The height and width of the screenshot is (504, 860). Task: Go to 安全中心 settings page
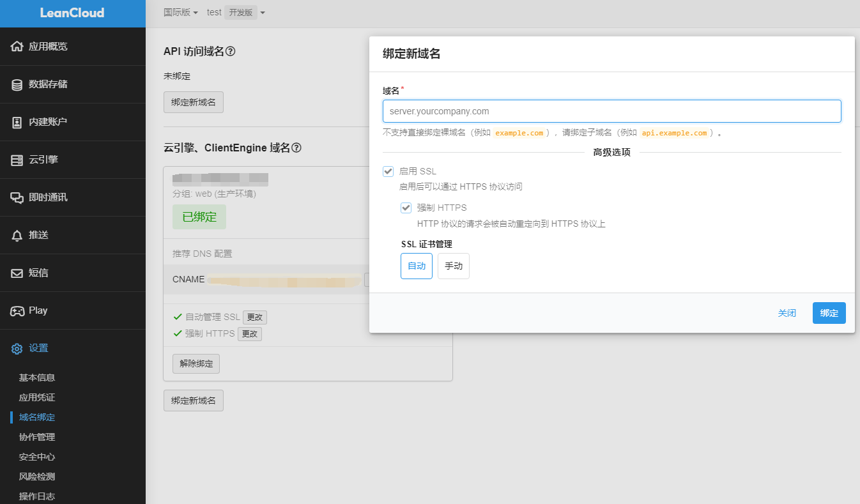[37, 457]
